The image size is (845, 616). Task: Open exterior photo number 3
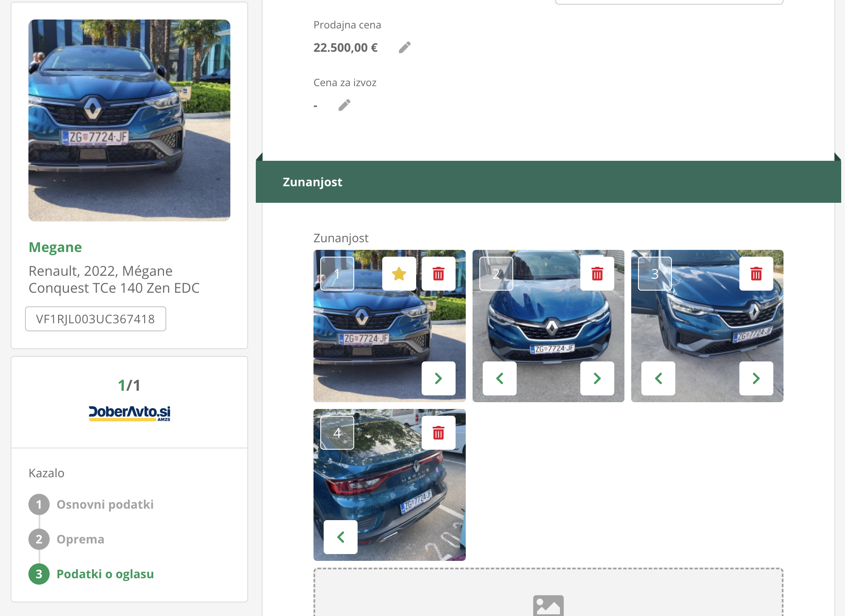pyautogui.click(x=707, y=326)
